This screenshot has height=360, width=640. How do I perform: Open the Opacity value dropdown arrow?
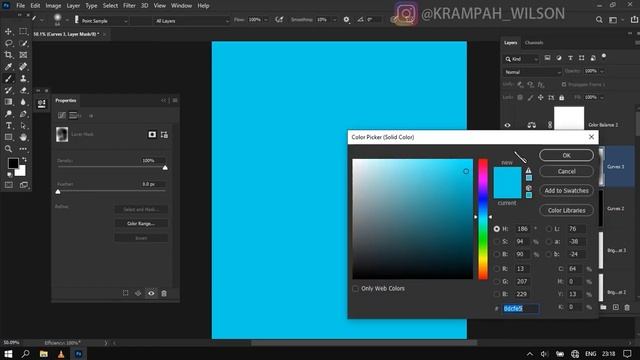pos(602,71)
